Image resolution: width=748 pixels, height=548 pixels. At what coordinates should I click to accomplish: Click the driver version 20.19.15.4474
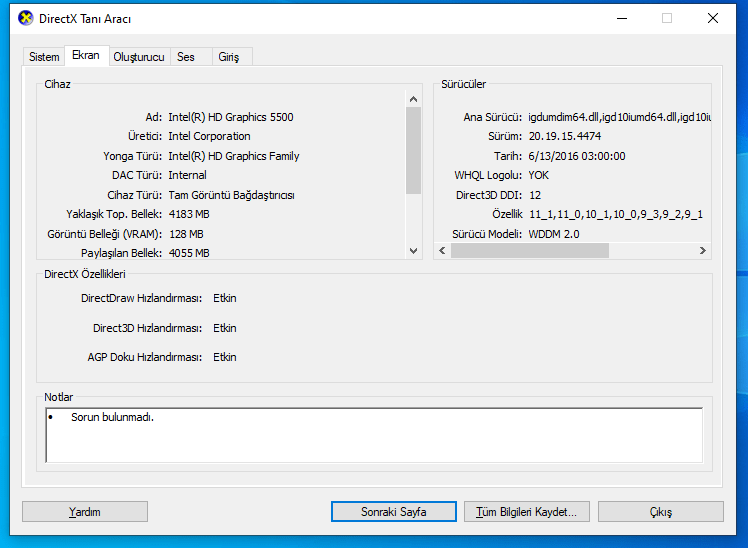point(565,136)
